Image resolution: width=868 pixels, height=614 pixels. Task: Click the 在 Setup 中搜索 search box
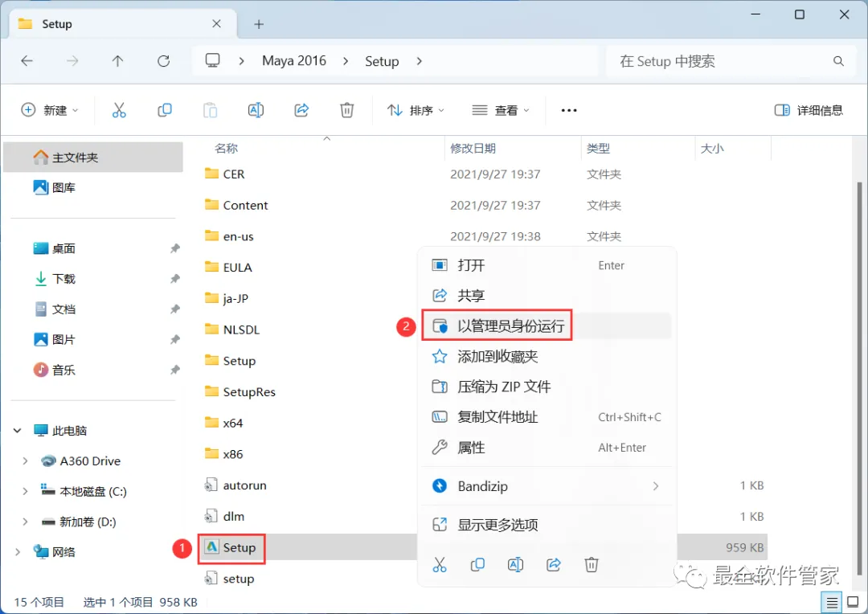click(731, 61)
